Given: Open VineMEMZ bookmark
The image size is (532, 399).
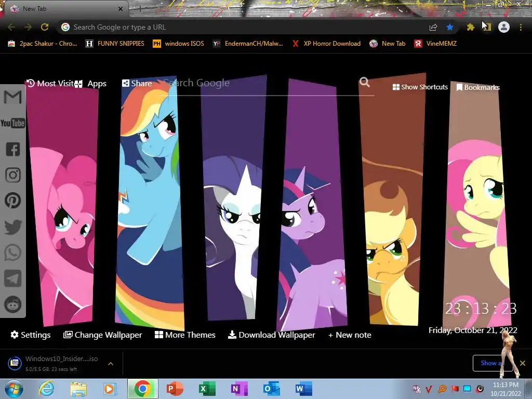Looking at the screenshot, I should point(435,44).
